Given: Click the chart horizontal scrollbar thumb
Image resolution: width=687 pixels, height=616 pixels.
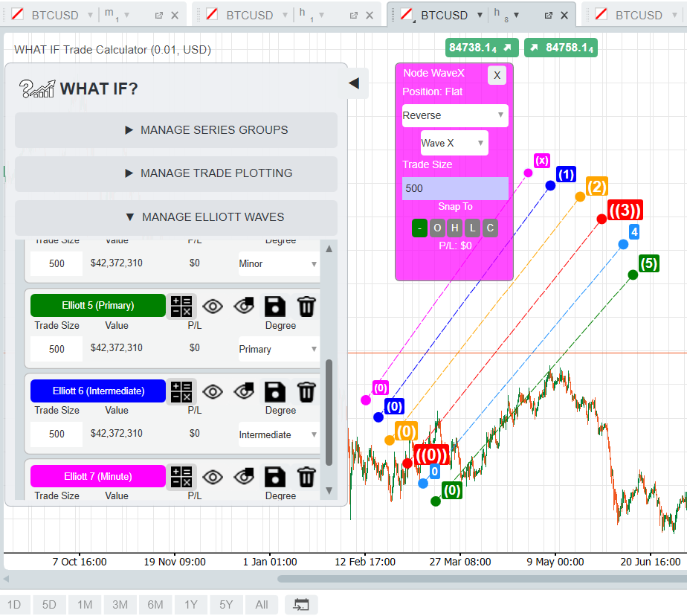Looking at the screenshot, I should click(x=482, y=579).
